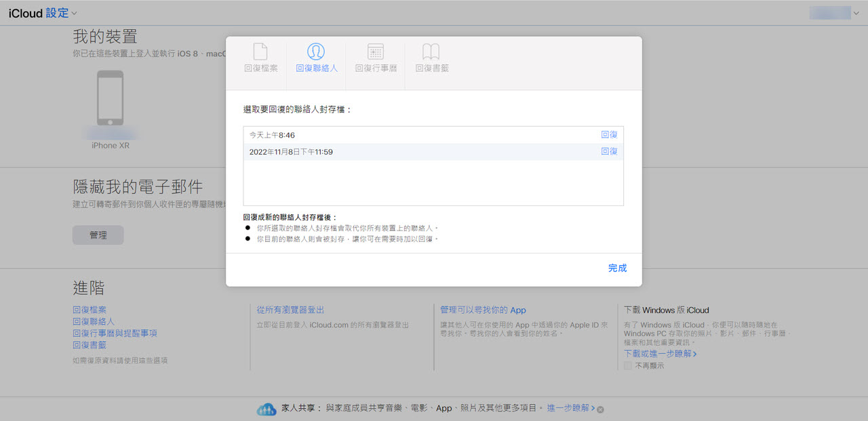Switch to the 回復檔案 tab label

click(261, 68)
